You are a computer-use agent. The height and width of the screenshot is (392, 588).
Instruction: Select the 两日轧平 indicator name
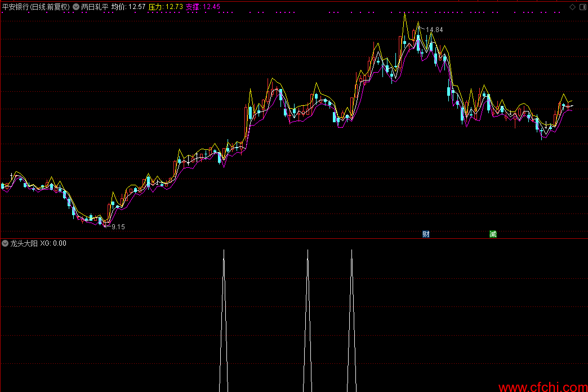[x=95, y=7]
